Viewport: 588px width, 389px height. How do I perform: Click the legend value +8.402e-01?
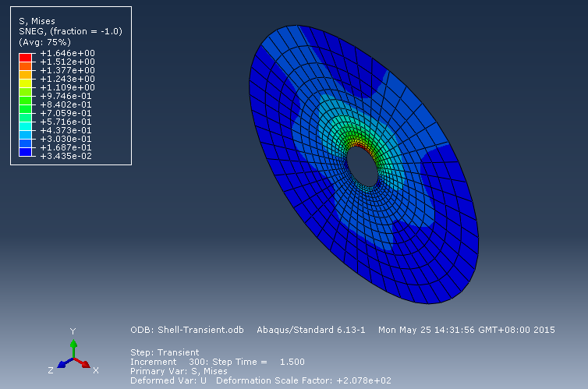[66, 105]
